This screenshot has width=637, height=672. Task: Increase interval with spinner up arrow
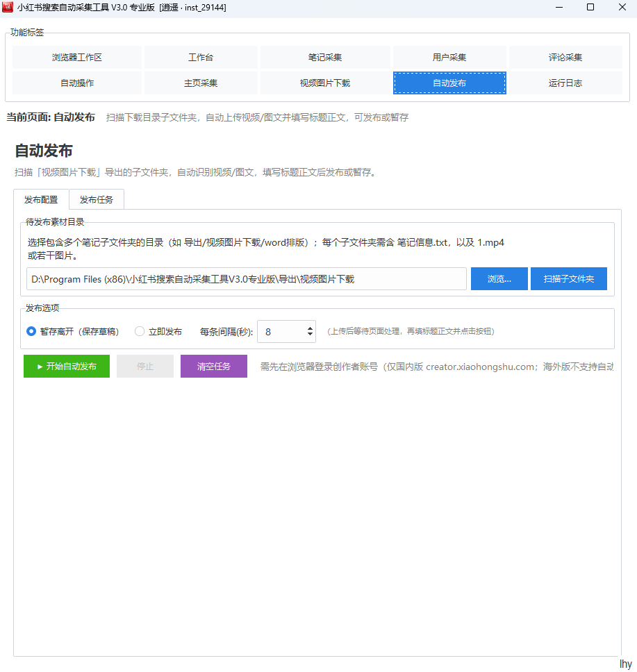(310, 328)
